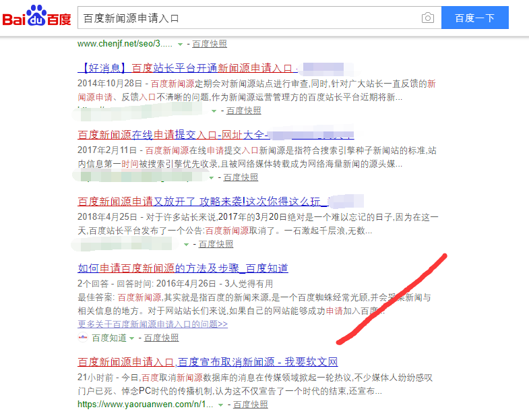Click the 百度知道 source name
Viewport: 529px width, 420px height.
tap(109, 338)
